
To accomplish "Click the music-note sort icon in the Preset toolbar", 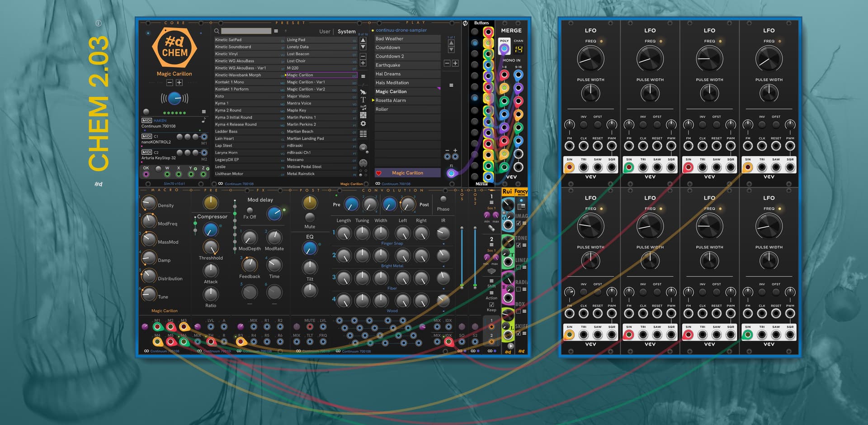I will coord(363,108).
